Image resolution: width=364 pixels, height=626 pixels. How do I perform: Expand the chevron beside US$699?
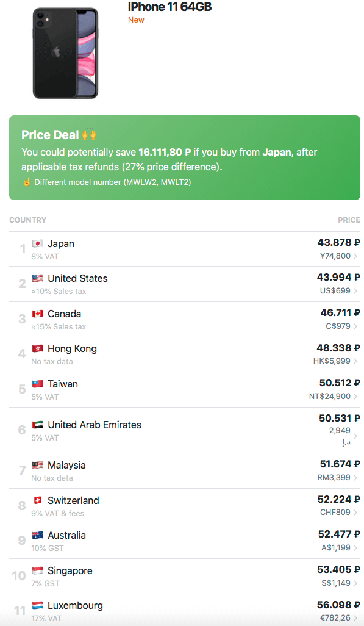point(355,291)
